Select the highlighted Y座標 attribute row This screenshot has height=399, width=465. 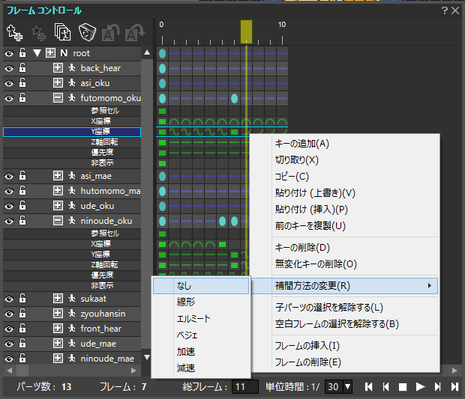coord(72,132)
